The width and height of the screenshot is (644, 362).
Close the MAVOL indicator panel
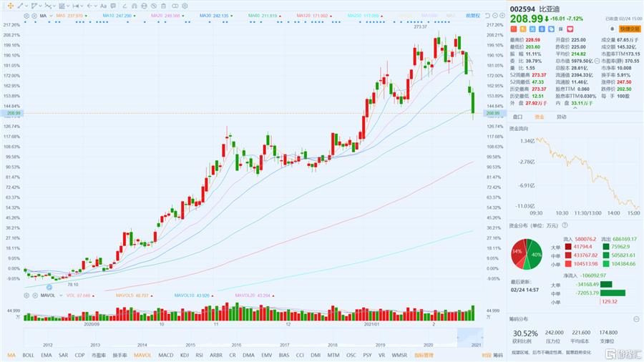point(35,295)
